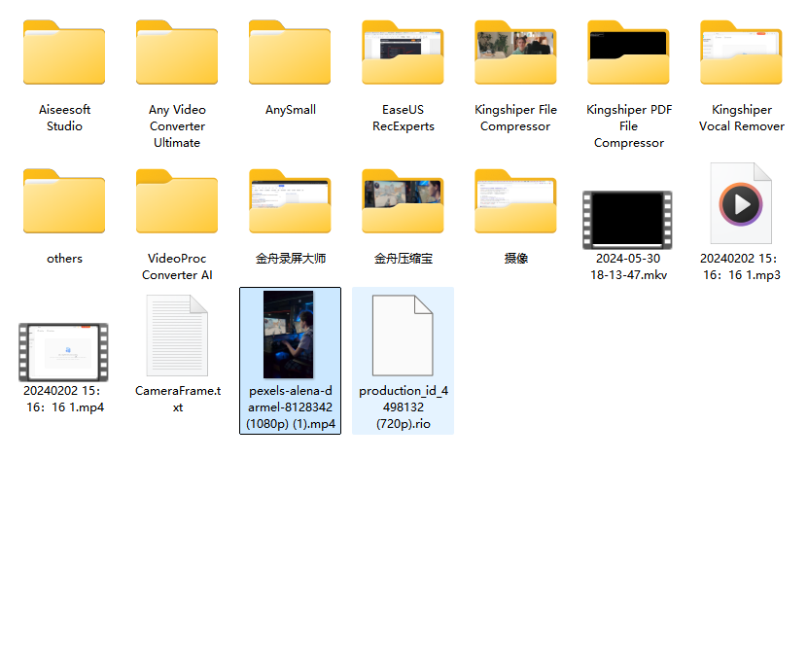Select the Kingshiper Vocal Remover folder icon

tap(741, 53)
